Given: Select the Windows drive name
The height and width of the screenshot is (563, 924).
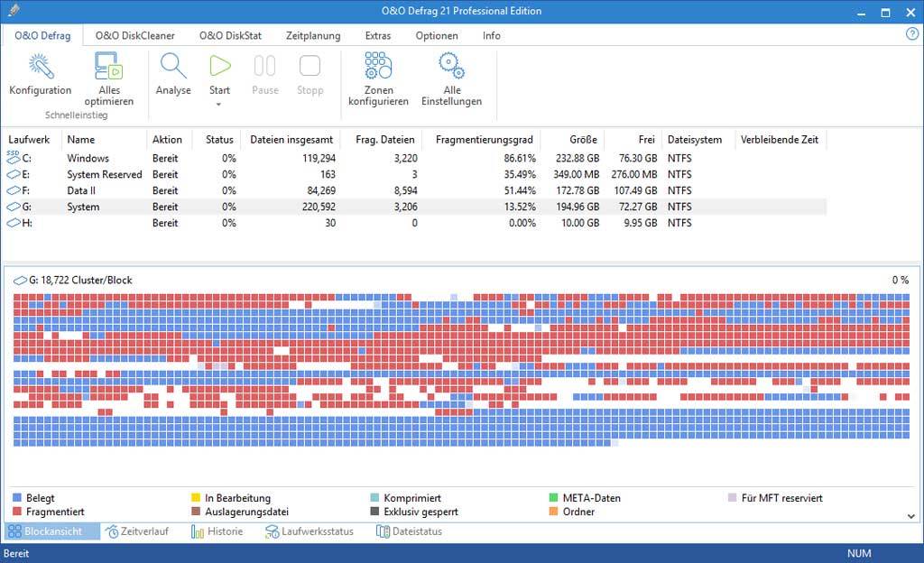Looking at the screenshot, I should click(x=88, y=158).
